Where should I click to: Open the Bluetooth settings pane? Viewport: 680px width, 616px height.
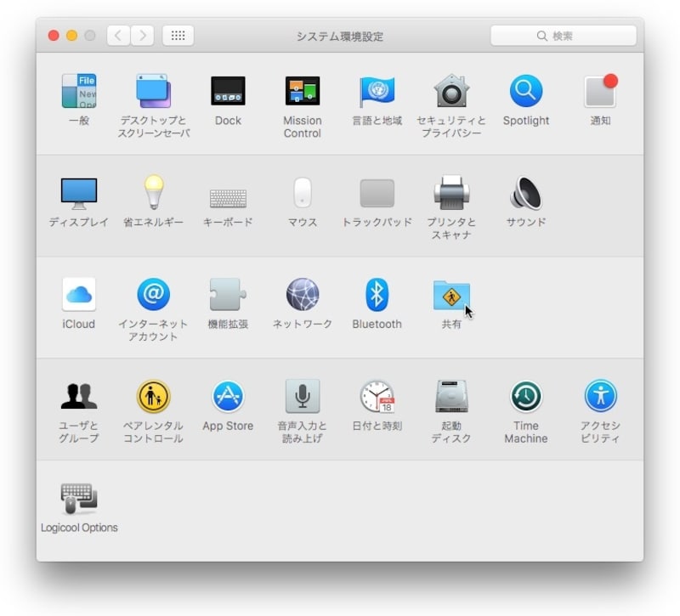click(x=377, y=295)
